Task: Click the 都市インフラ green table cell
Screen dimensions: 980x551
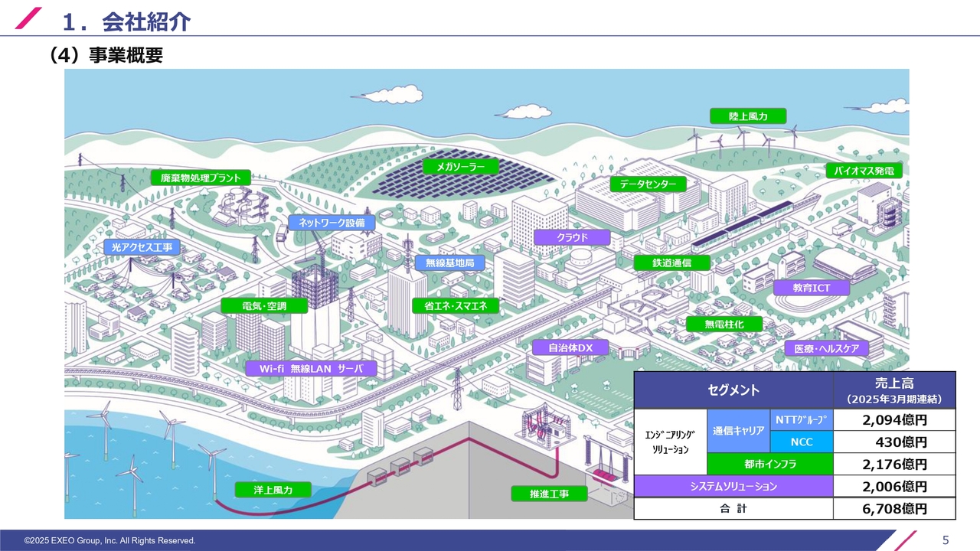Action: coord(769,465)
